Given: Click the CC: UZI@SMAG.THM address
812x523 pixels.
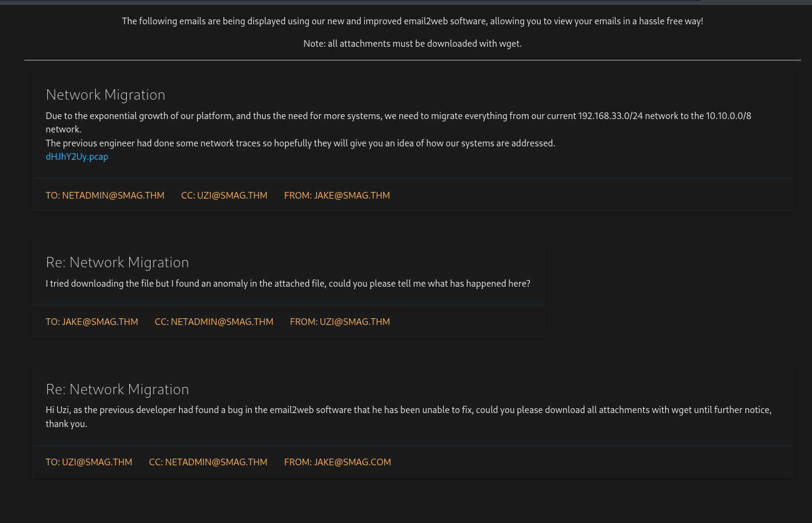Looking at the screenshot, I should tap(224, 196).
